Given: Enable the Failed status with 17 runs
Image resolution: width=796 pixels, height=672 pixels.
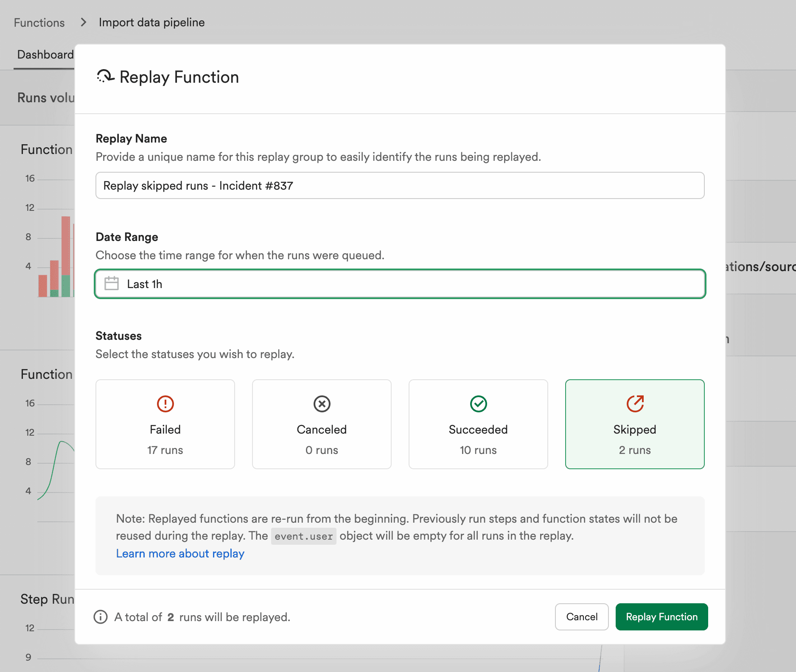Looking at the screenshot, I should pyautogui.click(x=165, y=424).
